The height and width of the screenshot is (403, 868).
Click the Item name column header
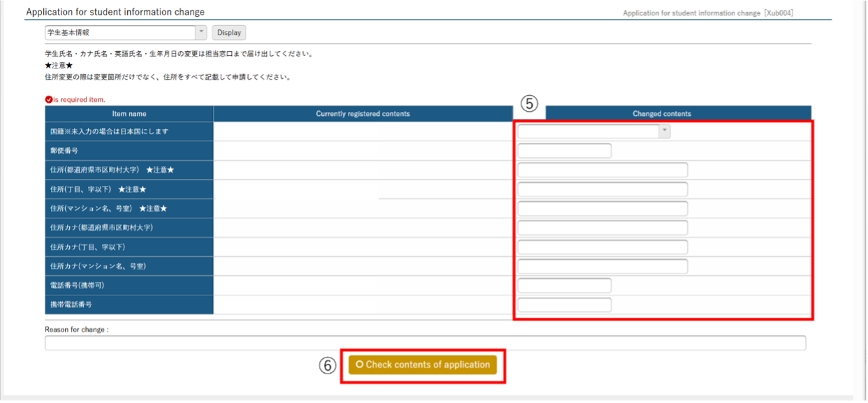point(129,114)
